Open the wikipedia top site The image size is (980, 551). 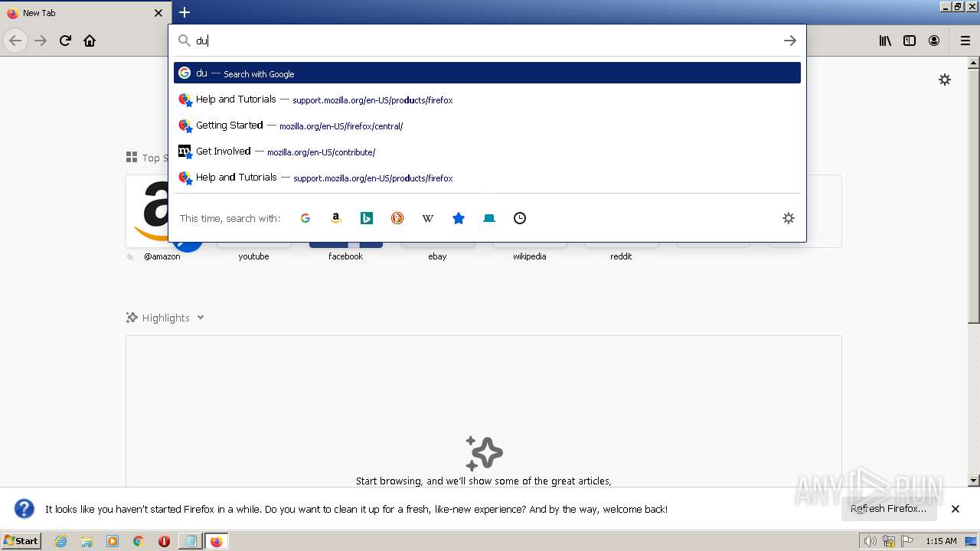tap(529, 256)
